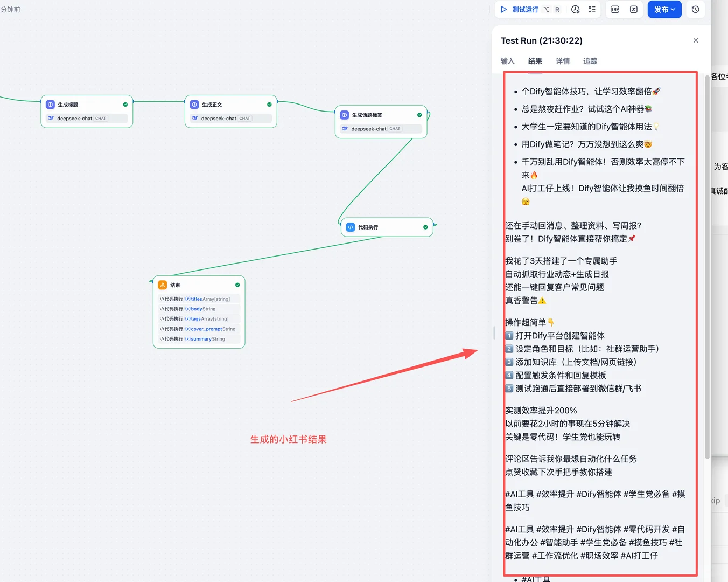728x582 pixels.
Task: Close the Test Run panel
Action: coord(696,40)
